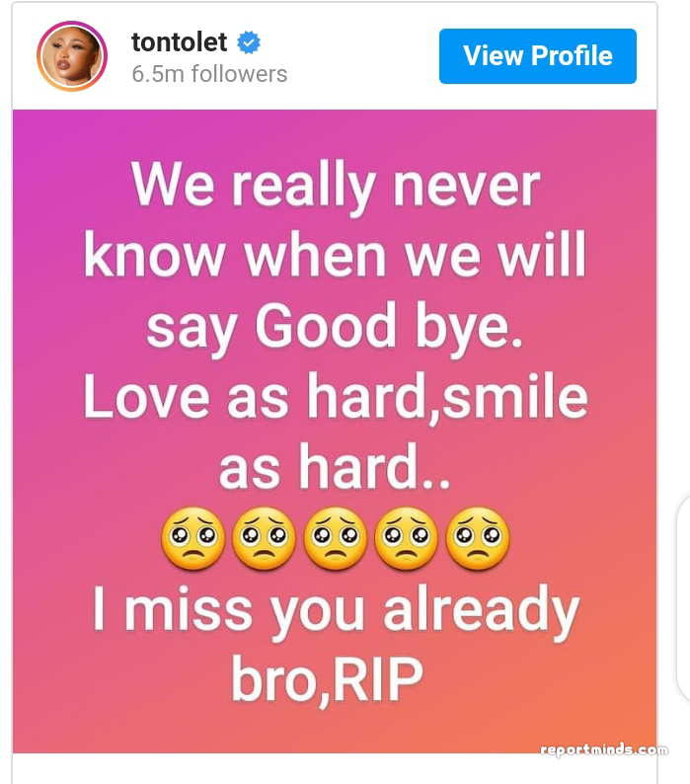Click the blue verified badge beside tontolet
Image resolution: width=690 pixels, height=784 pixels.
pos(249,42)
